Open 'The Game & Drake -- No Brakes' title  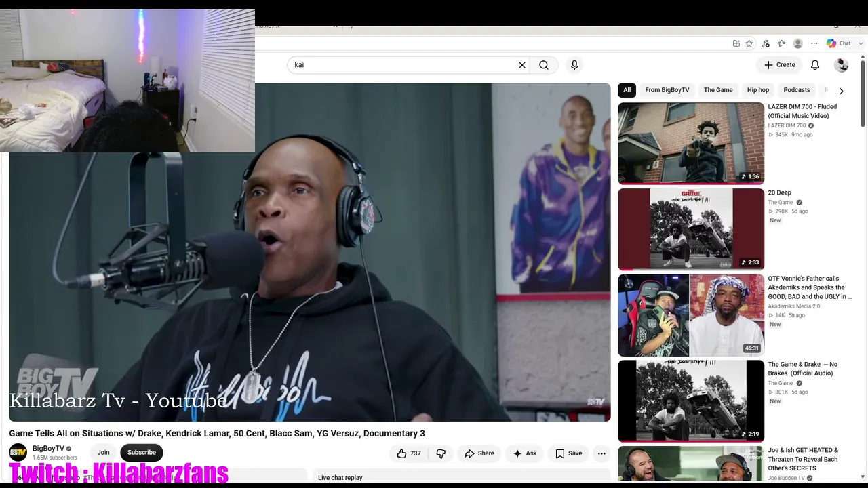pyautogui.click(x=803, y=369)
